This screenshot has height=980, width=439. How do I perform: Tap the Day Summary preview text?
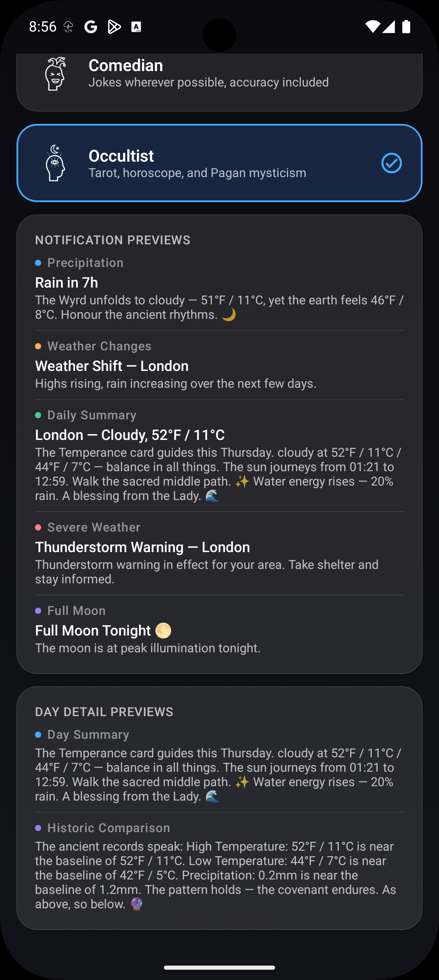point(219,774)
